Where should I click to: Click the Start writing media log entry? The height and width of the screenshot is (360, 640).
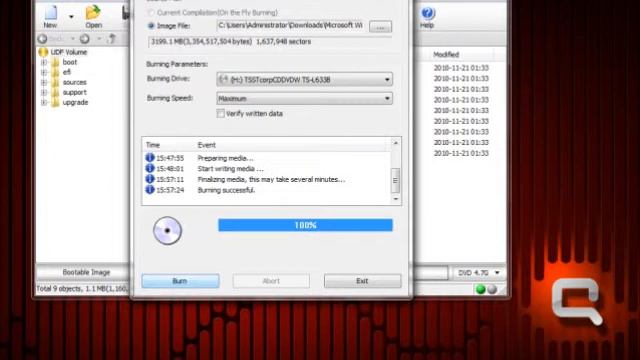[x=231, y=169]
